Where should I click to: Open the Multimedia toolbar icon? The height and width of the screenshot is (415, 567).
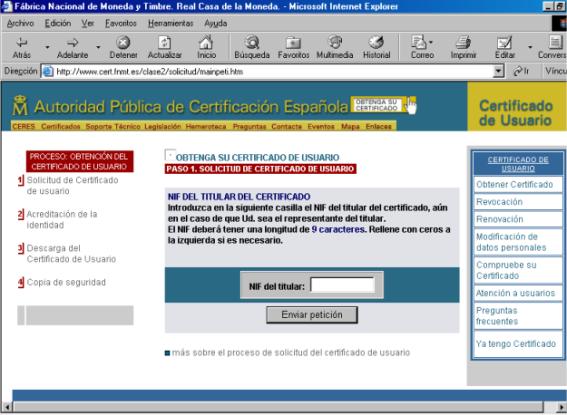pos(335,42)
